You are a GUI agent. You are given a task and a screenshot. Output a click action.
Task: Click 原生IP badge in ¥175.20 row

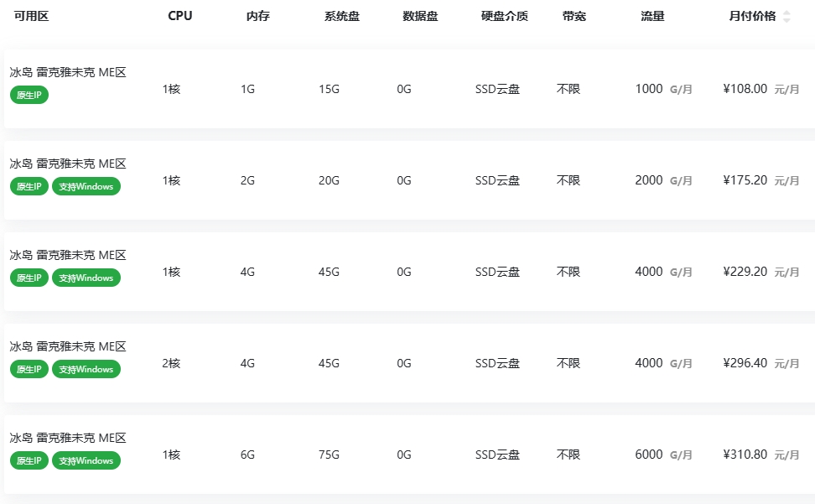pos(29,186)
